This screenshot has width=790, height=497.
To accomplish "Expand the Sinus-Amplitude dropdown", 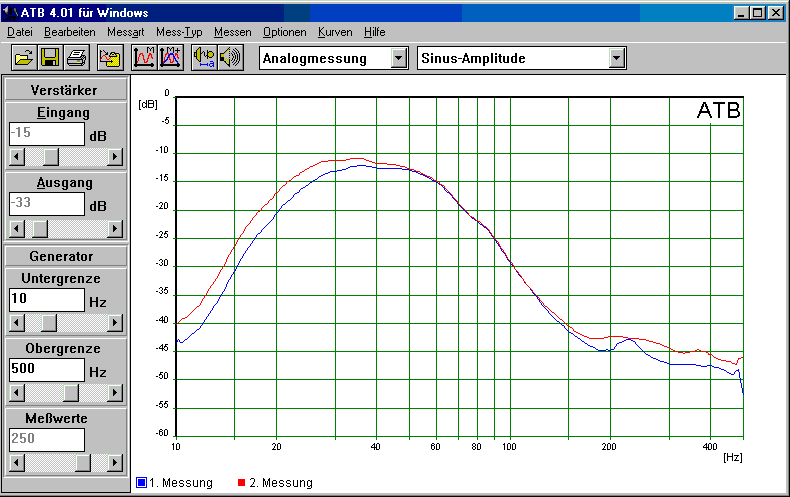I will pos(617,58).
